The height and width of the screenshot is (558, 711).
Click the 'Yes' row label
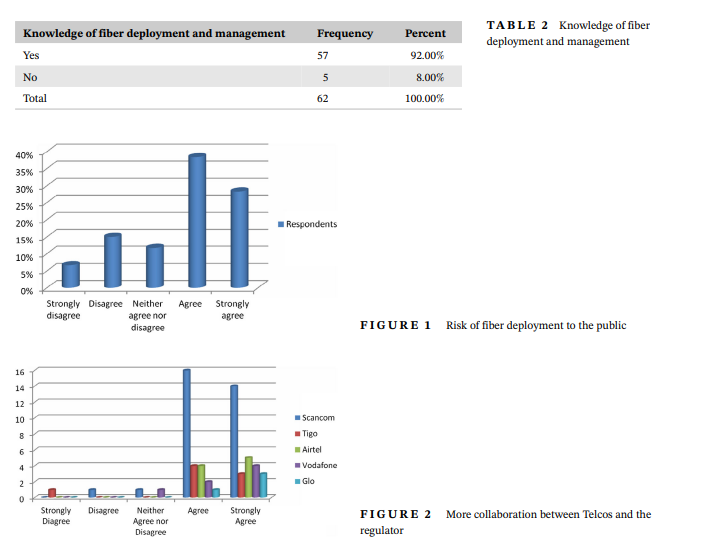[31, 55]
